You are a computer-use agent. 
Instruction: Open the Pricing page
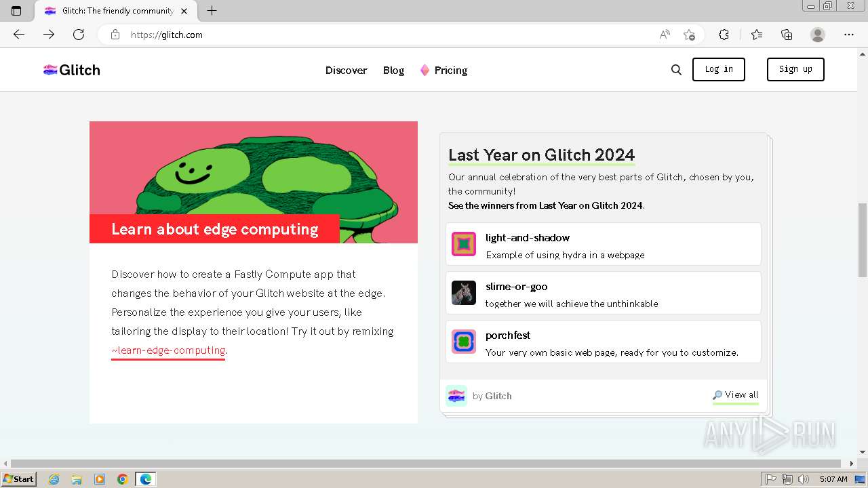[x=451, y=70]
